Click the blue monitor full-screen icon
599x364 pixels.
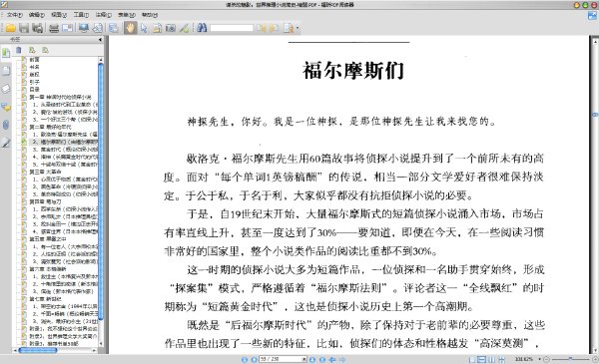click(84, 28)
